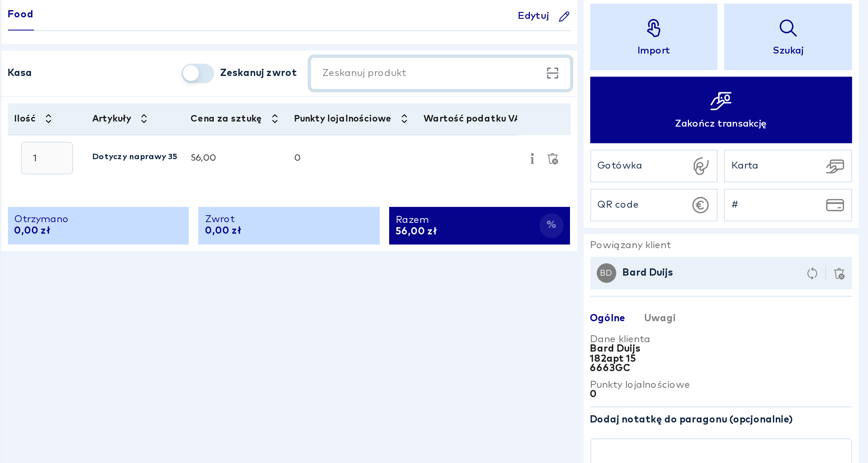Refresh linked customer Bard Duijs
868x463 pixels.
[812, 273]
